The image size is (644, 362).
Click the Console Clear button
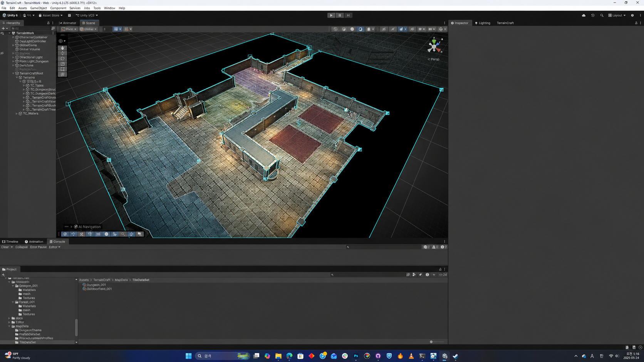click(5, 247)
